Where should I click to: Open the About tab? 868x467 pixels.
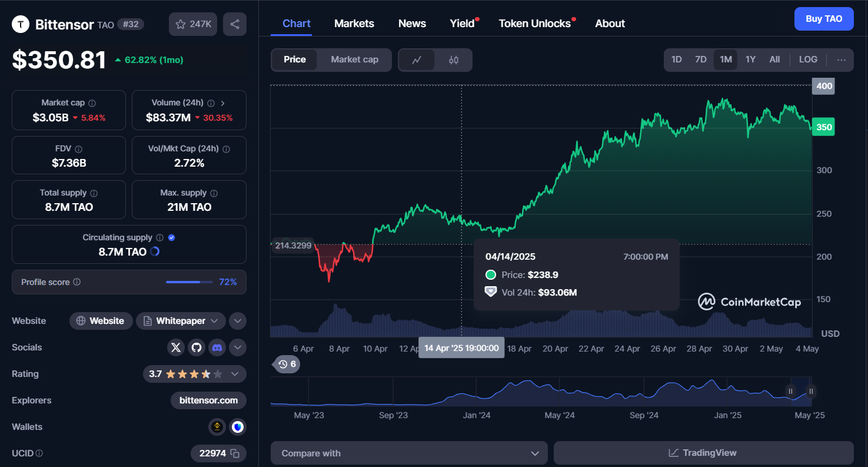610,24
